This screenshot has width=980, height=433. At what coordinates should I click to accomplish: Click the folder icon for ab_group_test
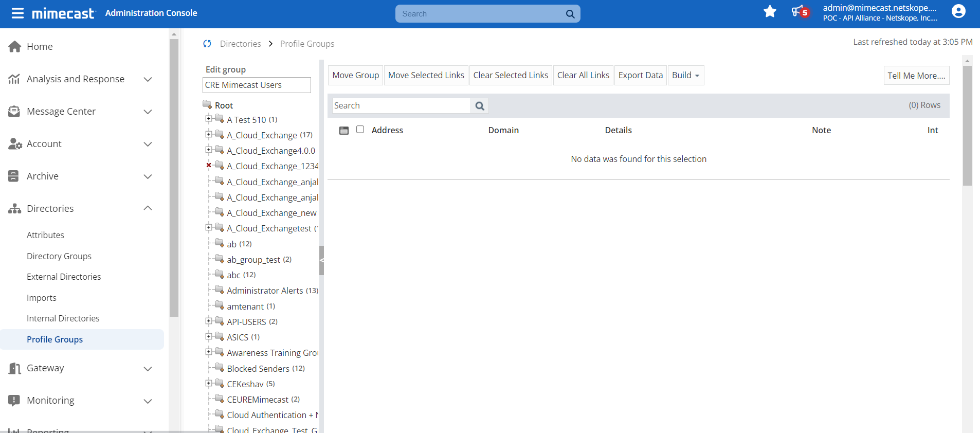click(220, 259)
